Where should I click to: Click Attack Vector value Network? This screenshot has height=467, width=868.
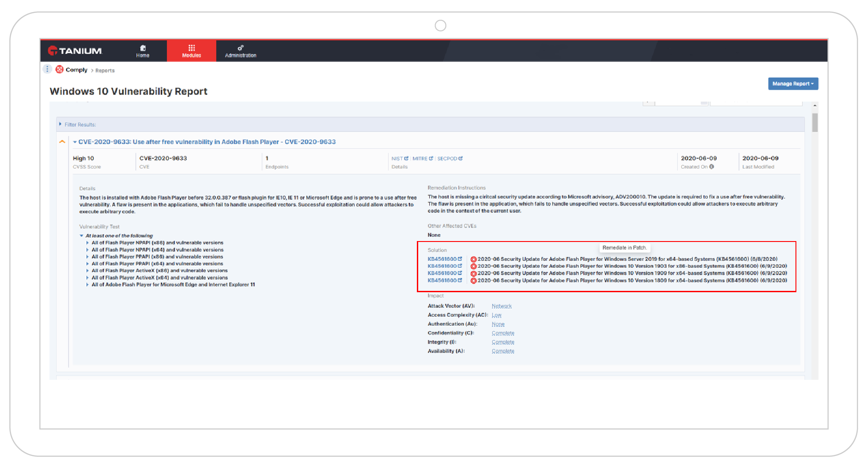pos(501,306)
